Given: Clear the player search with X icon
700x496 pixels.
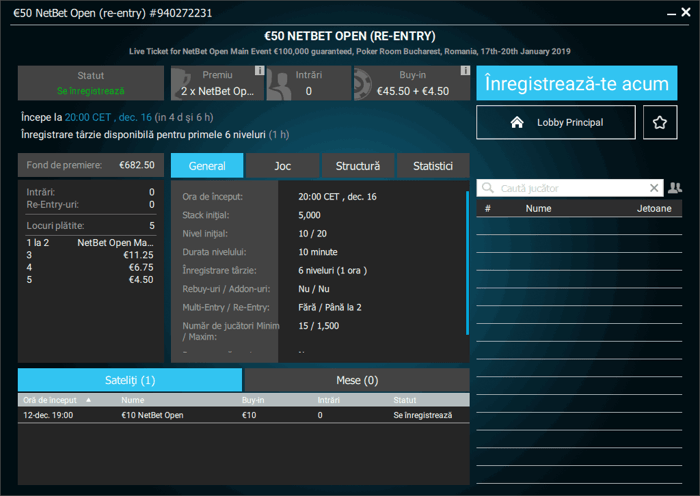Looking at the screenshot, I should [x=654, y=188].
